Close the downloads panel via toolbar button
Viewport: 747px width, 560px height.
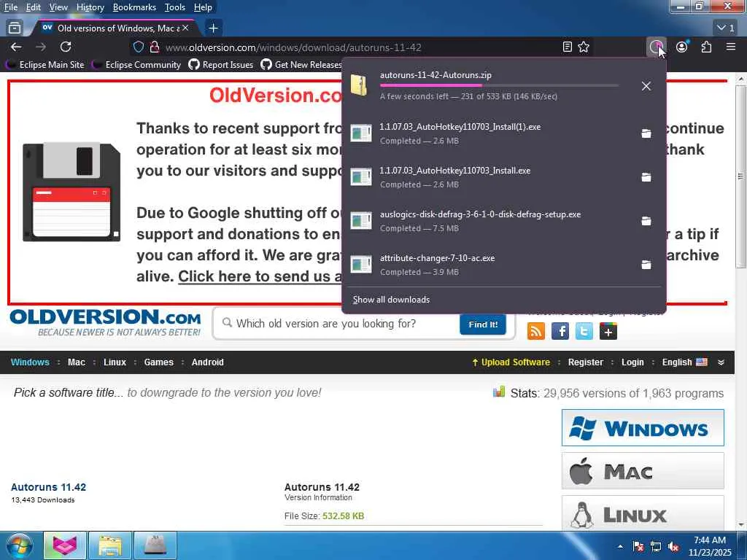point(657,47)
